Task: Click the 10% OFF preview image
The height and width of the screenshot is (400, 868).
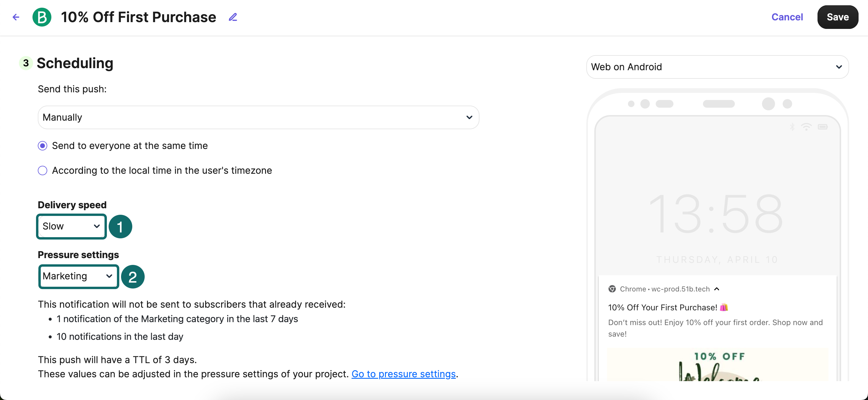Action: coord(717,365)
